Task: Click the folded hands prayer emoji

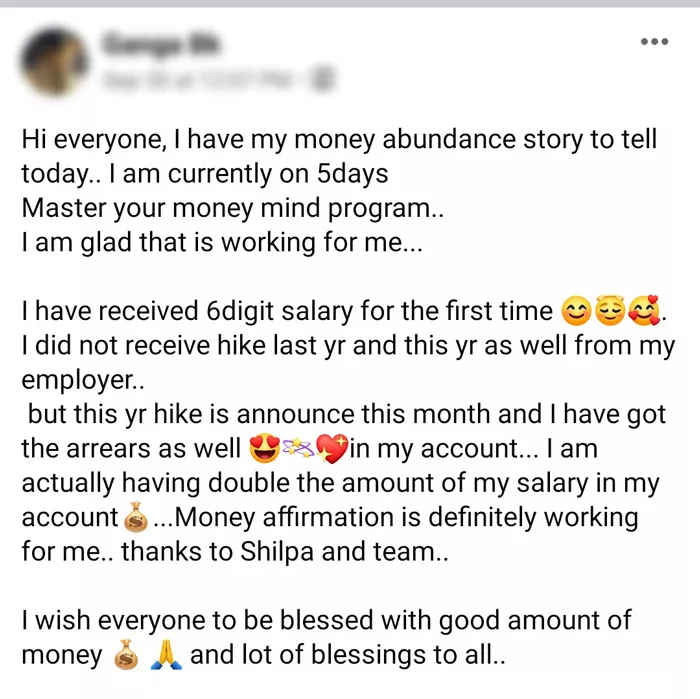Action: (166, 656)
